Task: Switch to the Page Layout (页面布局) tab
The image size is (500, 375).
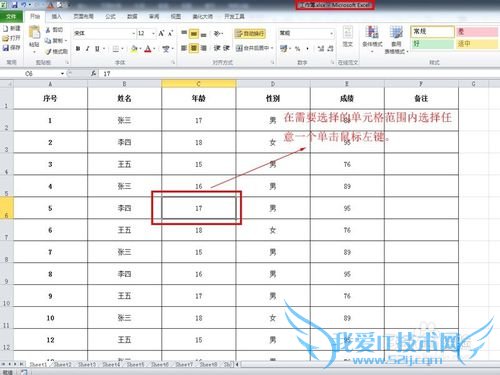Action: click(83, 16)
